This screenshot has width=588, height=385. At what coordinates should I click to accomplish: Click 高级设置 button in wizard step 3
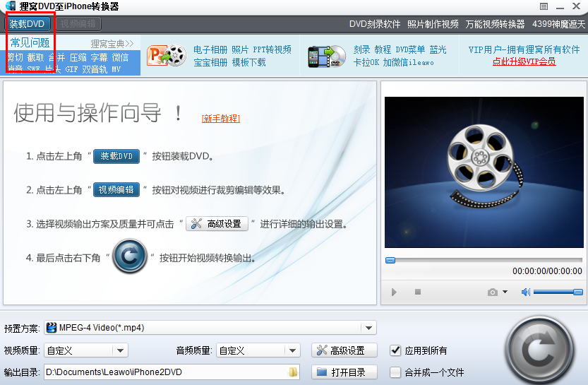[x=217, y=224]
